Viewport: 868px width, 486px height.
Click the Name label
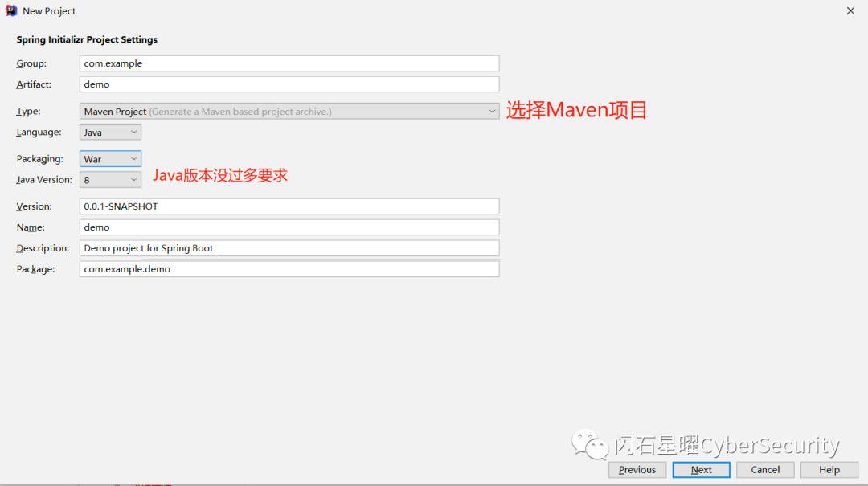[31, 227]
